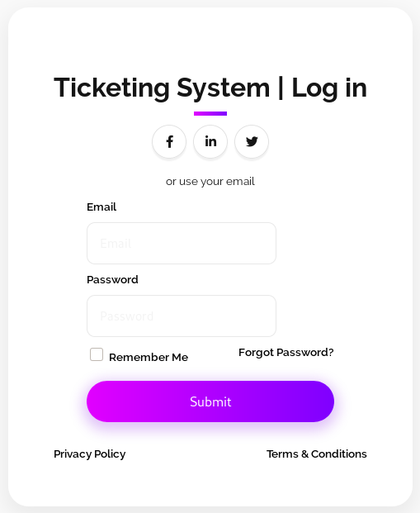The height and width of the screenshot is (513, 420).
Task: Select the grey 'Password' placeholder text
Action: click(x=126, y=316)
